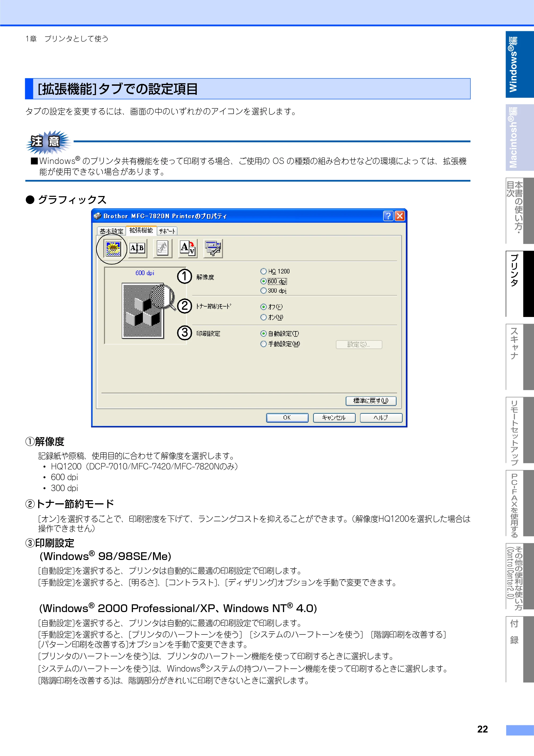
Task: Click the dialog title bar text
Action: [x=165, y=216]
